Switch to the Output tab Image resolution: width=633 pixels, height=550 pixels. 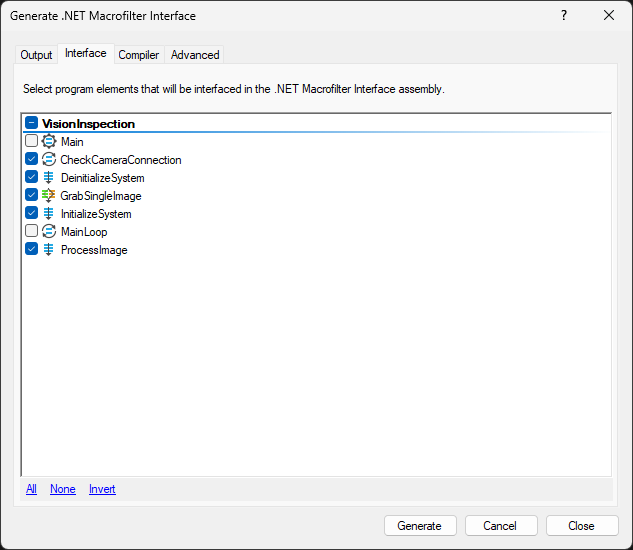(x=37, y=55)
